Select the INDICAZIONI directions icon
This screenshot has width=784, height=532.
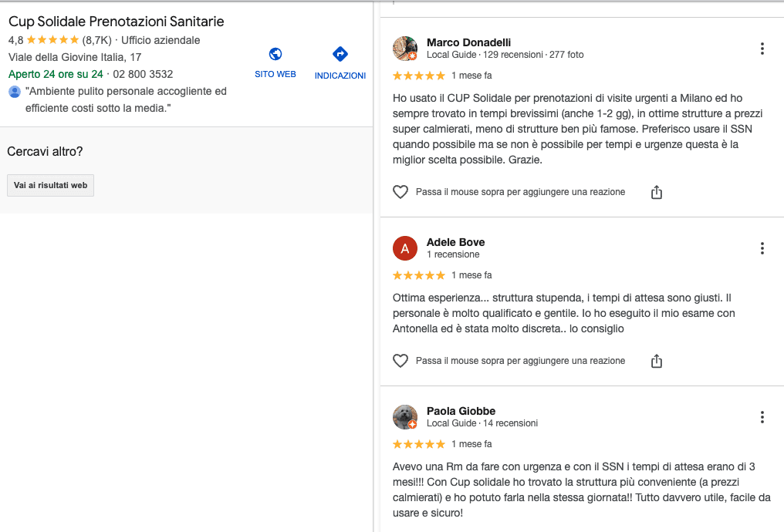340,55
